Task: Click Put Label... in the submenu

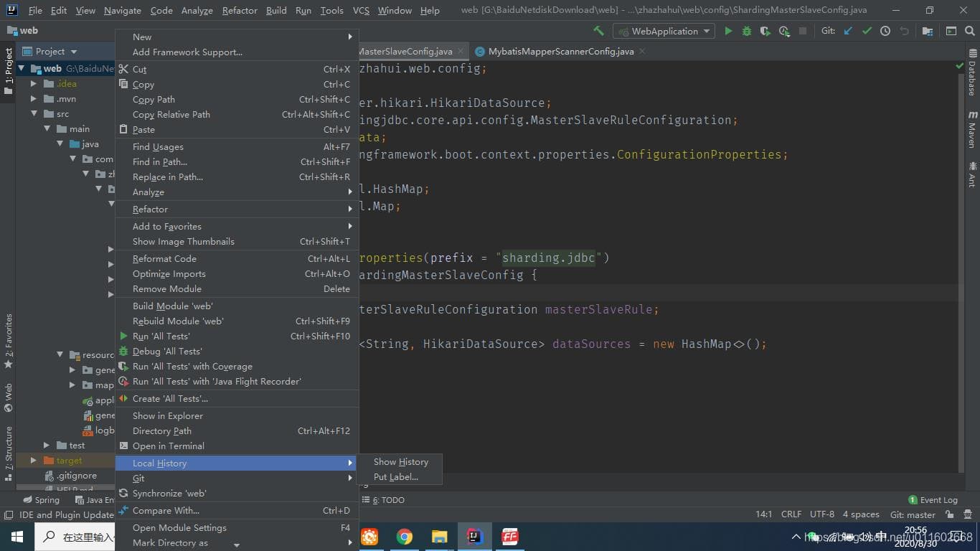Action: coord(400,477)
